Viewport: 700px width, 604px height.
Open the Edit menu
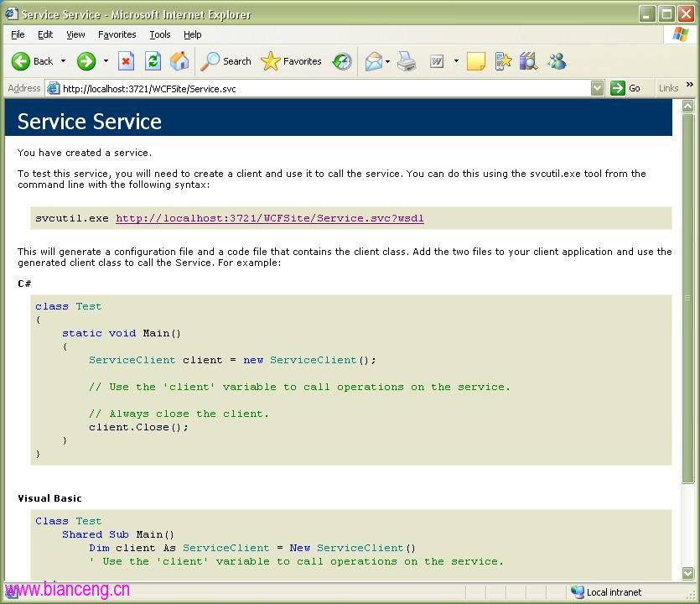tap(45, 34)
